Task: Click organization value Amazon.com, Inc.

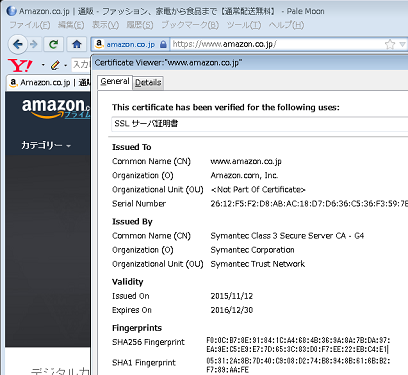Action: 244,175
